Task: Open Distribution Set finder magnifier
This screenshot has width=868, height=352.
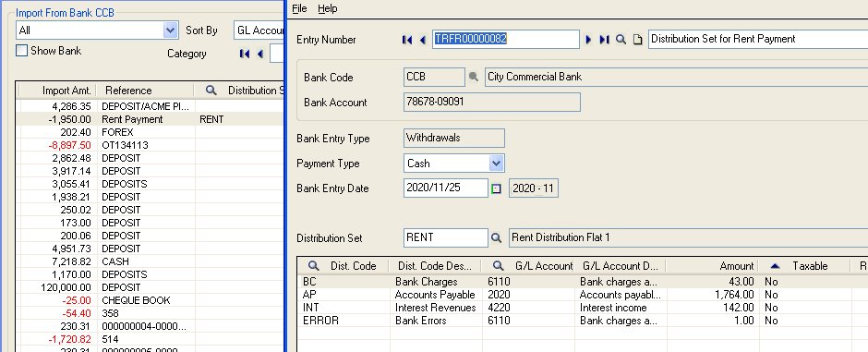Action: (497, 238)
